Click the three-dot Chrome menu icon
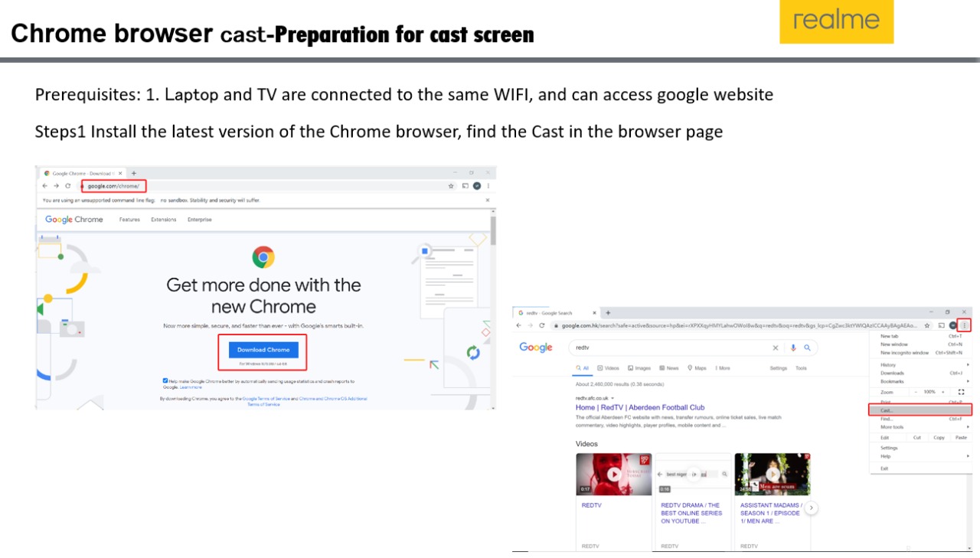This screenshot has height=558, width=980. (x=964, y=325)
